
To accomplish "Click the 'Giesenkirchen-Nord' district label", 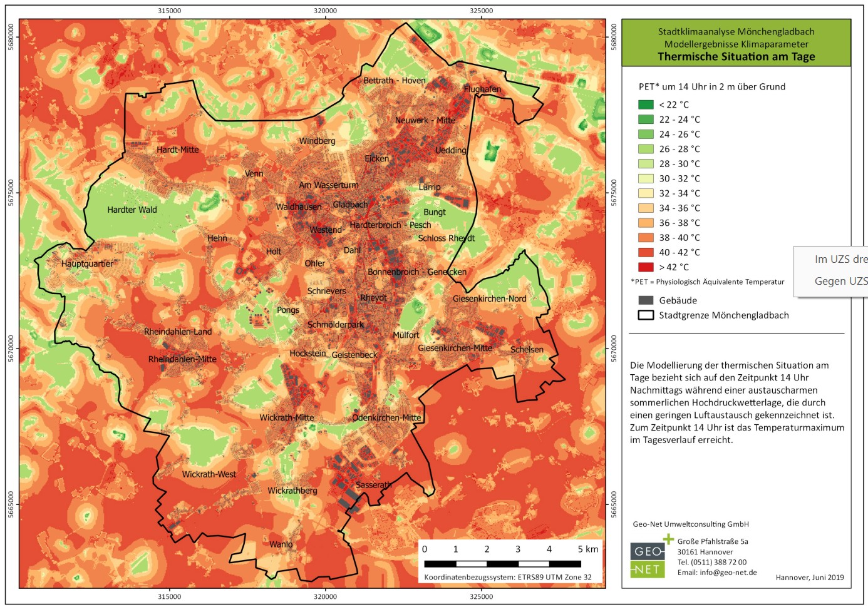I will (489, 298).
